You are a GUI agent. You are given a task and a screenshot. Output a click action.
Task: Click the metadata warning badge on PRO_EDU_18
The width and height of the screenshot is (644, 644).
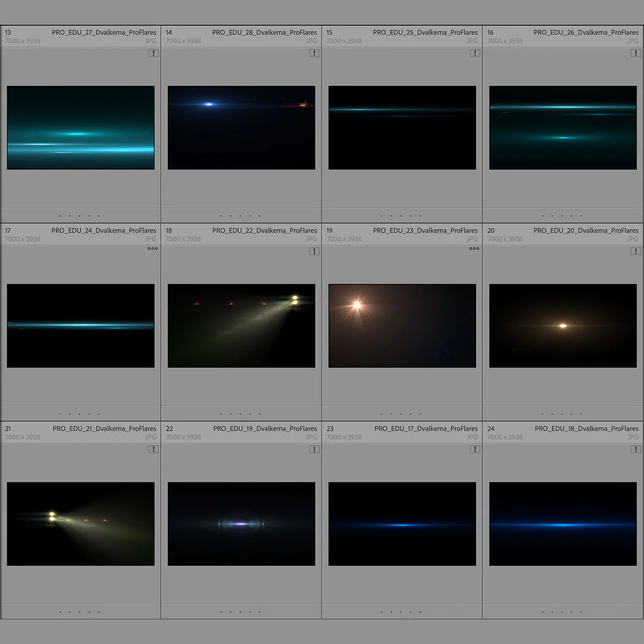636,449
